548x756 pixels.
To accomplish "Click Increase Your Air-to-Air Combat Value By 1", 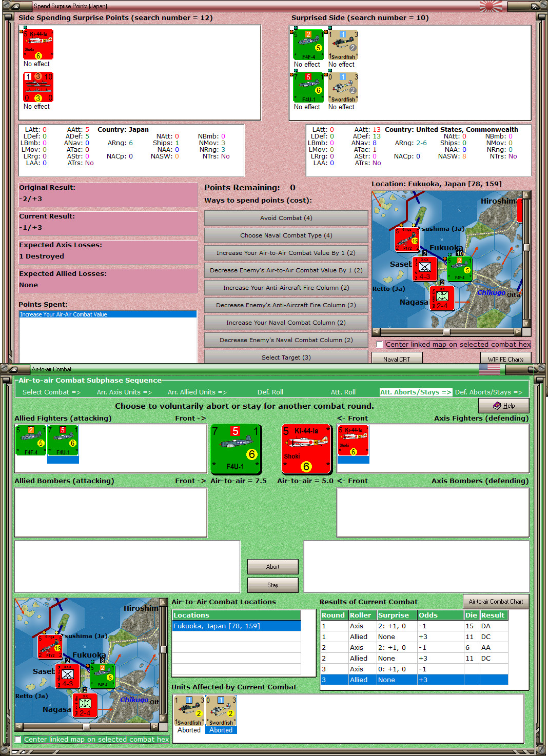I will tap(286, 253).
